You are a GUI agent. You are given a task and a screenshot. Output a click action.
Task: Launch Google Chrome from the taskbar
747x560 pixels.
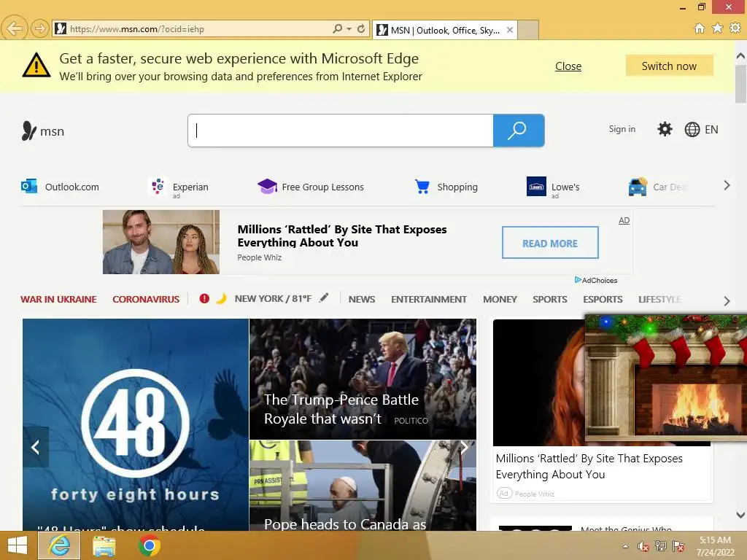149,545
